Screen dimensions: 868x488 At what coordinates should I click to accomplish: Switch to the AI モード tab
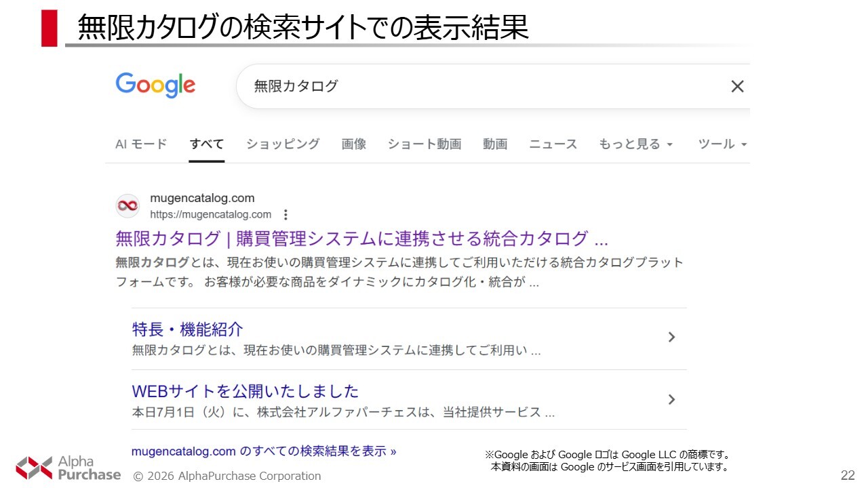tap(141, 144)
